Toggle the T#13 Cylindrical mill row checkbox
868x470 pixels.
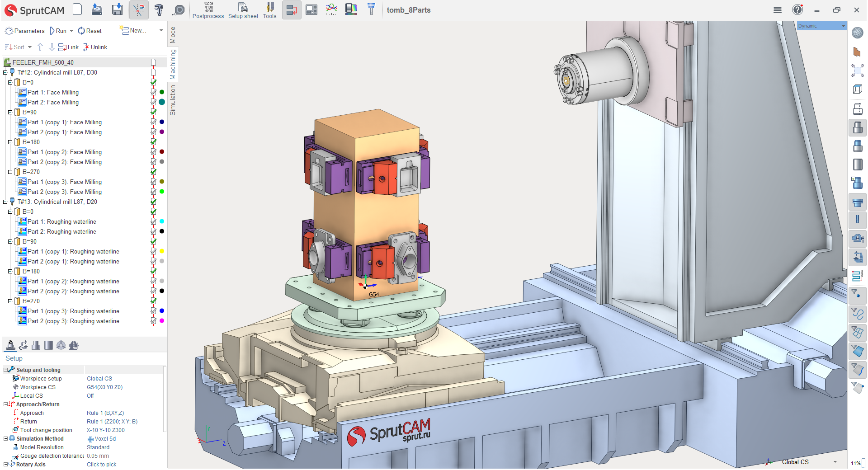click(x=154, y=202)
